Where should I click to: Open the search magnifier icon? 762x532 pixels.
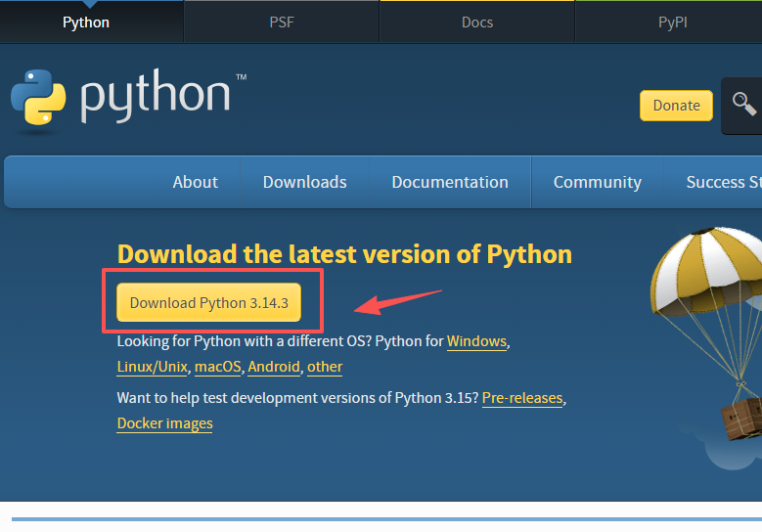click(x=744, y=104)
